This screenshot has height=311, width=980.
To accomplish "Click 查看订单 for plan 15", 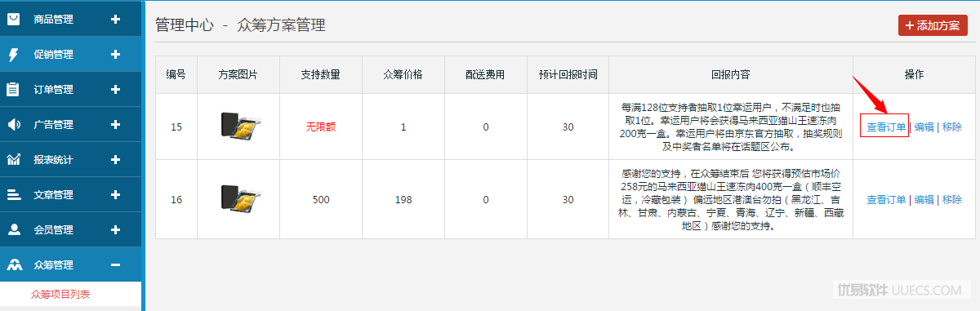I will (x=886, y=127).
